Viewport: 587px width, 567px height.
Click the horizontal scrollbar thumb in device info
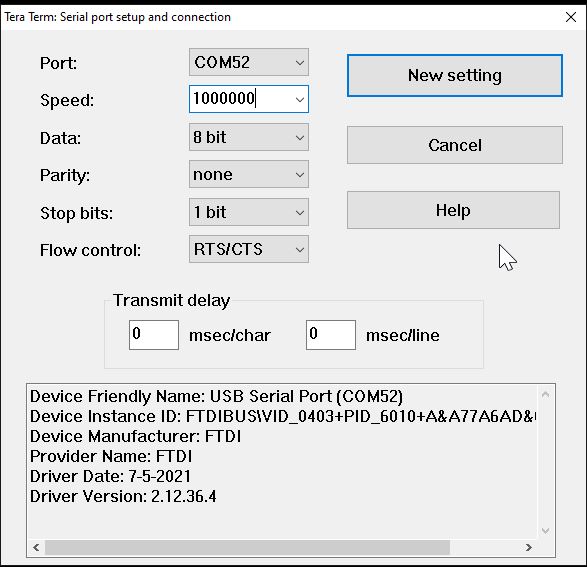pyautogui.click(x=247, y=548)
